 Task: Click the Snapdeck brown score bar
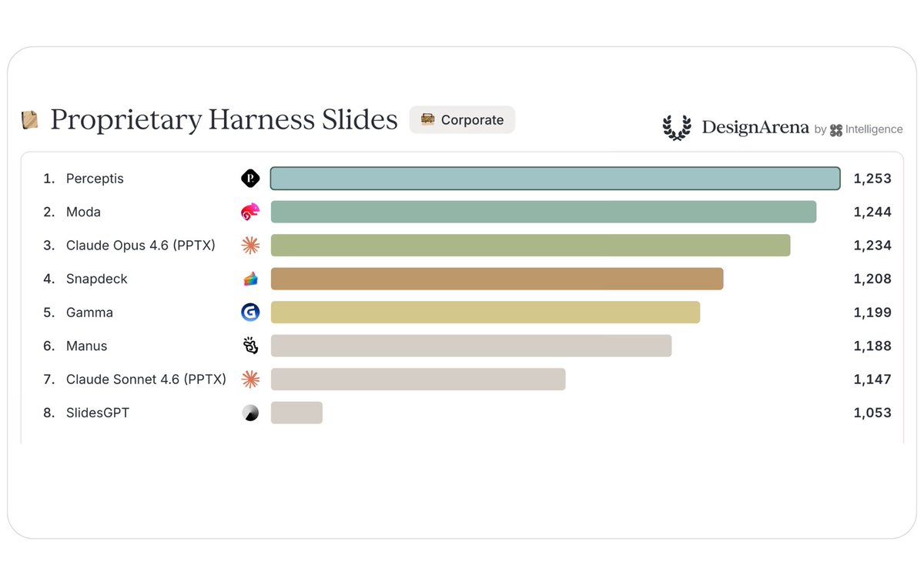coord(497,279)
